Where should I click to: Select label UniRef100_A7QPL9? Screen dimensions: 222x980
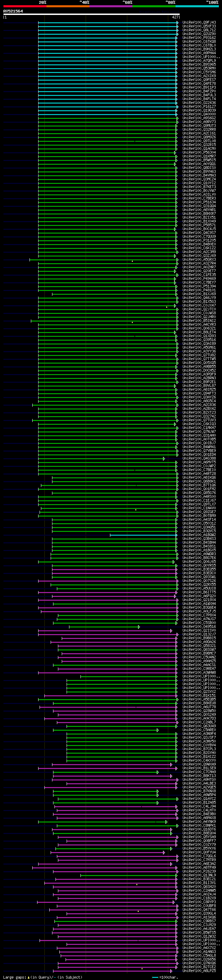[x=199, y=60]
